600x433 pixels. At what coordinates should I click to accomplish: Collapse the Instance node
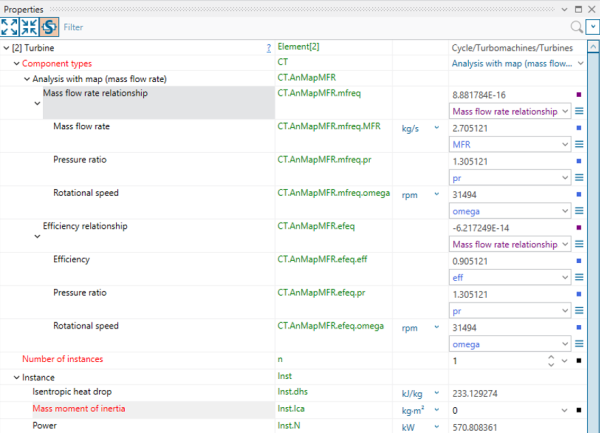point(16,378)
